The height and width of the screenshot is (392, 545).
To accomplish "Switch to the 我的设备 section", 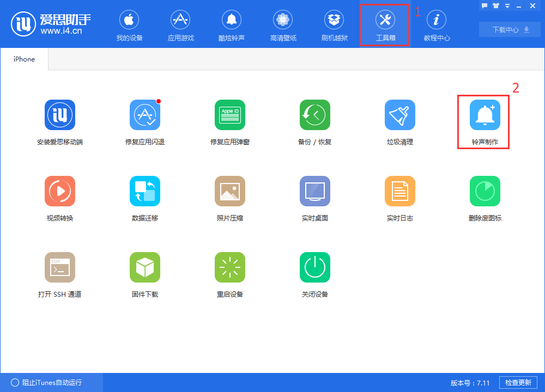I will 129,24.
